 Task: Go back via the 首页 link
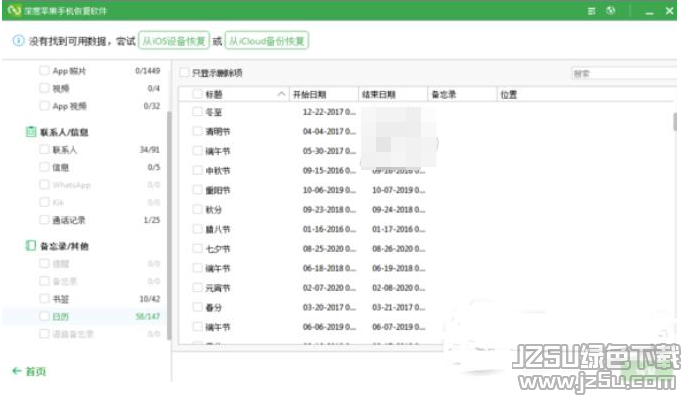click(x=36, y=371)
